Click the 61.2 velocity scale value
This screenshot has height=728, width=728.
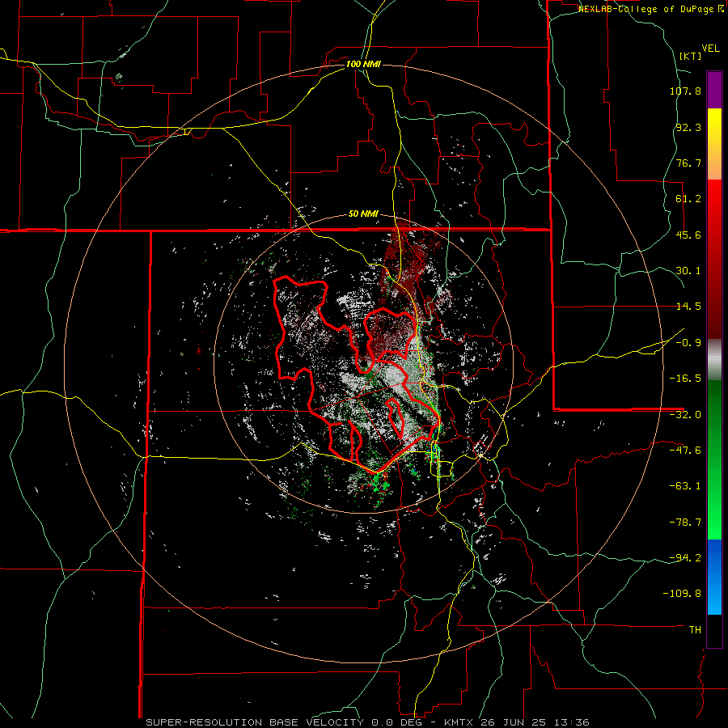pyautogui.click(x=688, y=199)
